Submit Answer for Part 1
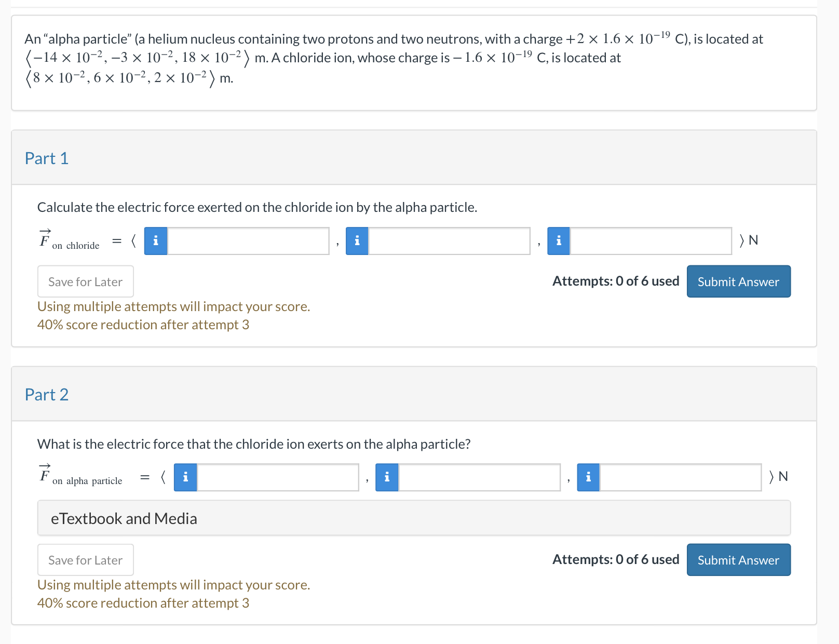 pos(738,281)
